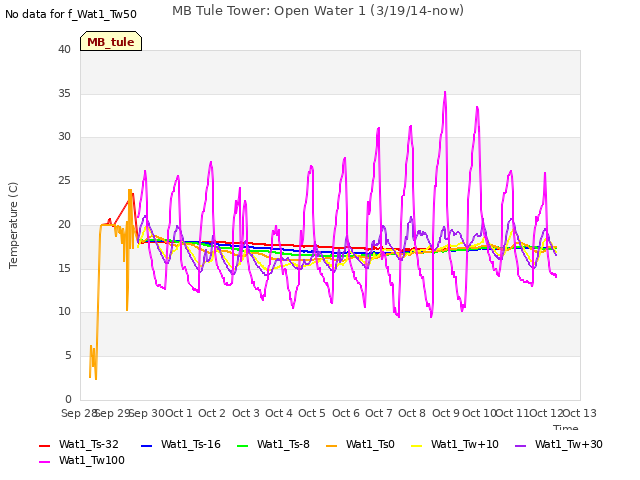Click the 5 y-axis tick label
Viewport: 640px width, 480px height.
68,356
